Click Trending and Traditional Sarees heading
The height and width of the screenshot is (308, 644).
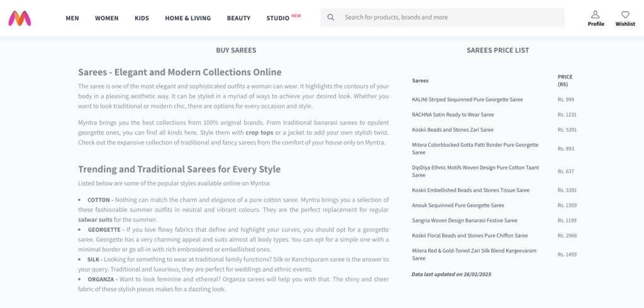179,169
